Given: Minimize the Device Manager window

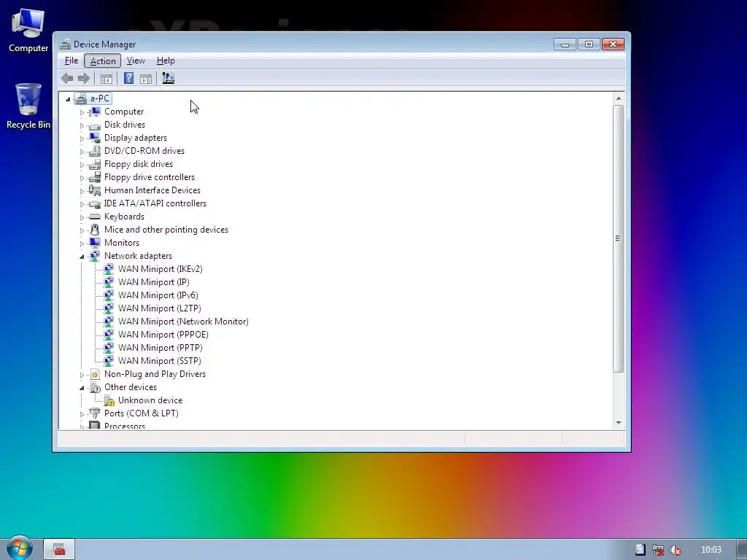Looking at the screenshot, I should tap(565, 44).
